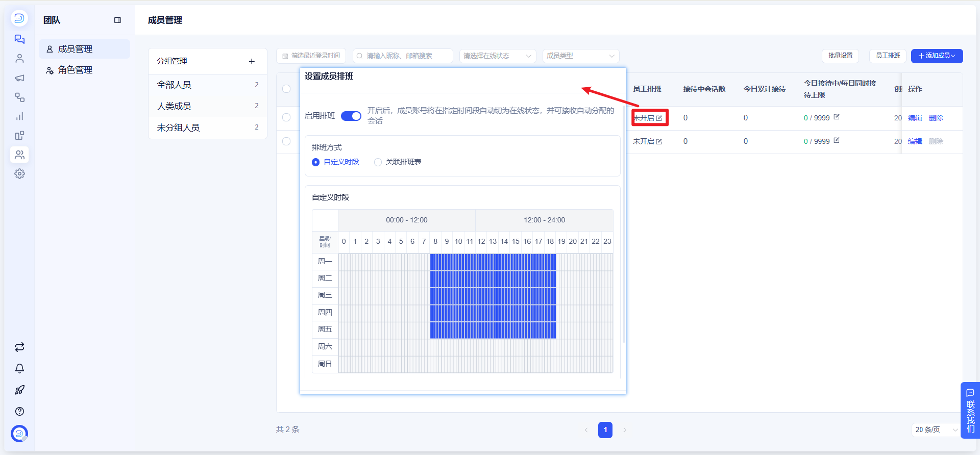The height and width of the screenshot is (455, 980).
Task: Select the 人类成员 group
Action: click(208, 106)
